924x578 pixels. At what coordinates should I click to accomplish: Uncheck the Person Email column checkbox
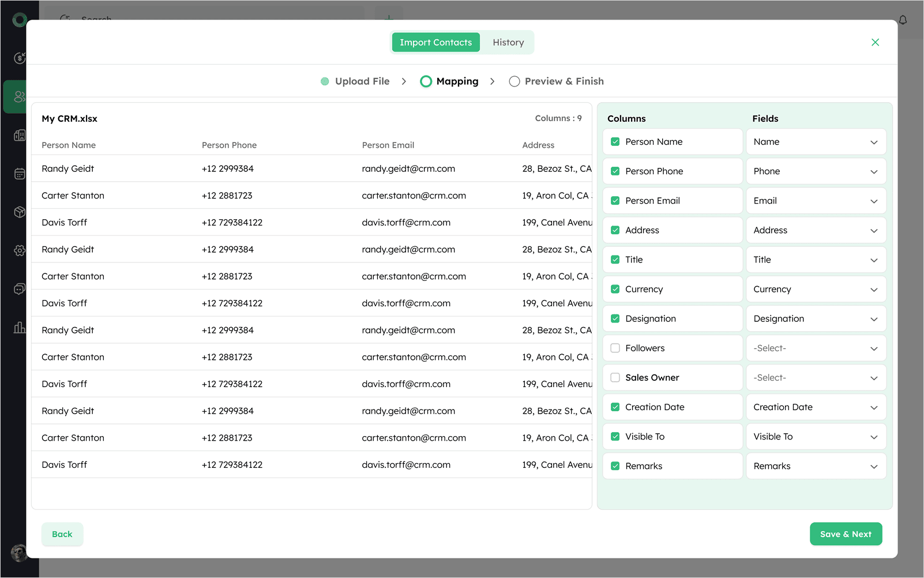point(615,201)
